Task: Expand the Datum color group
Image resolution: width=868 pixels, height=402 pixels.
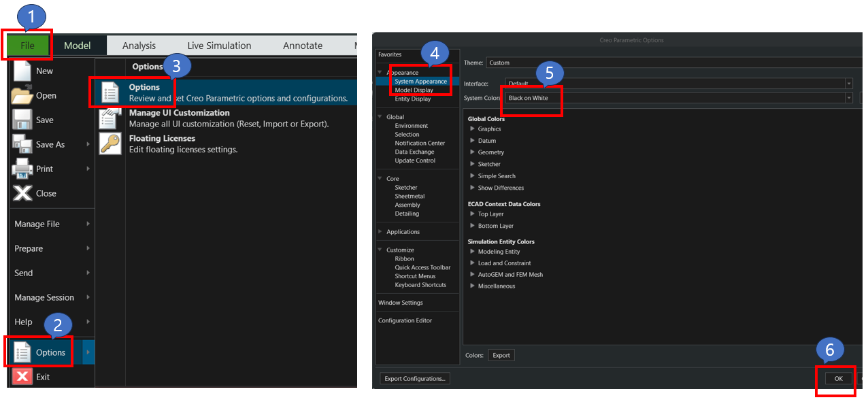Action: coord(473,141)
